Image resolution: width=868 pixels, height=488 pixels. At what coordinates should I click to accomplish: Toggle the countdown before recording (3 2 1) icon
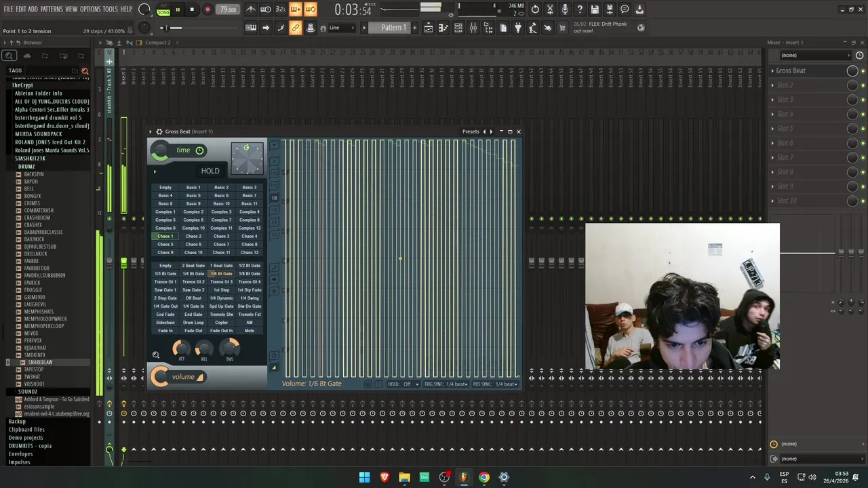[x=280, y=9]
